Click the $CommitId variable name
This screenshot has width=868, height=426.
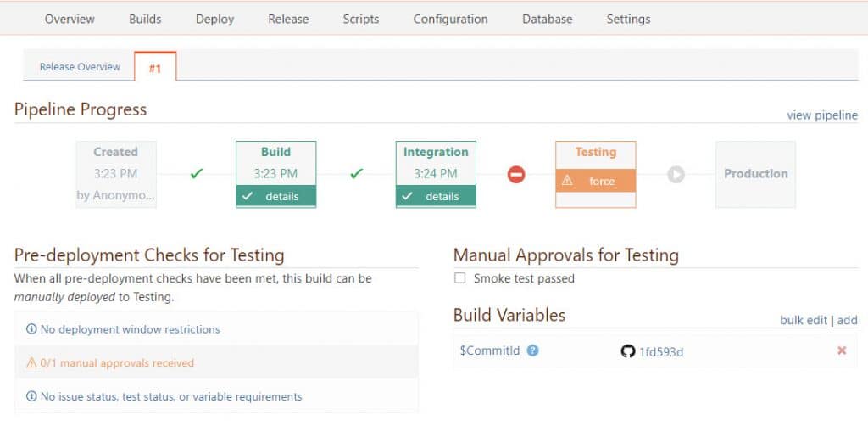pos(490,350)
